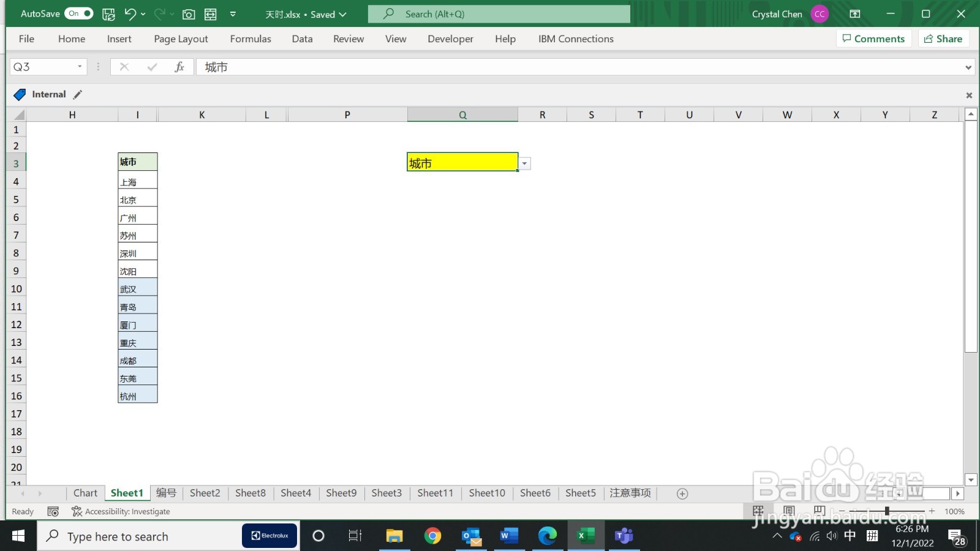Switch to Page Layout view icon
The image size is (980, 551).
[x=789, y=511]
